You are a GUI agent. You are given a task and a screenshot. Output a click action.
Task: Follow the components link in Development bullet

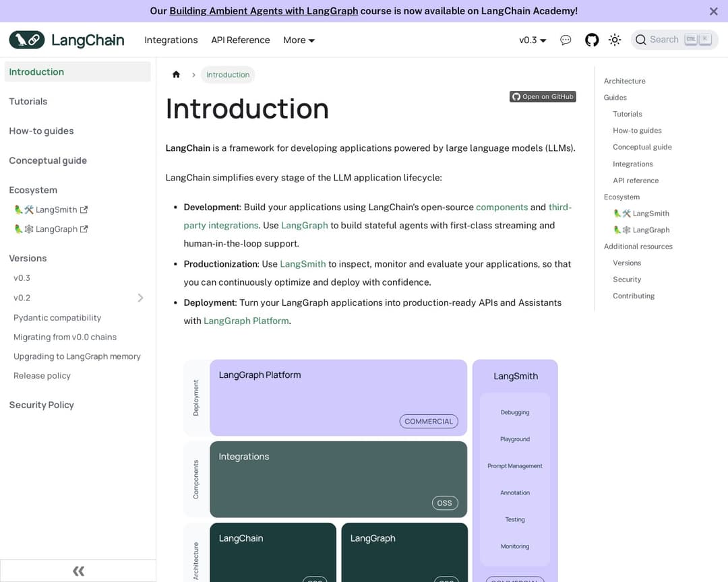502,207
